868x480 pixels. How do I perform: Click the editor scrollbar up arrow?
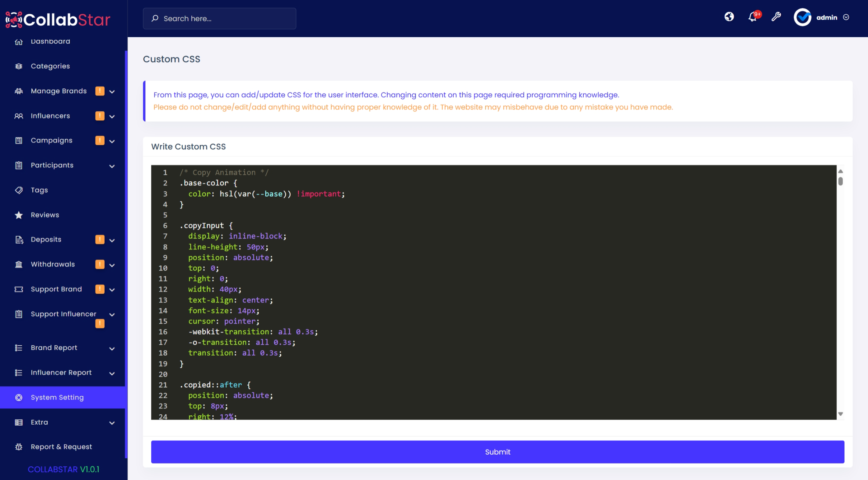click(840, 171)
